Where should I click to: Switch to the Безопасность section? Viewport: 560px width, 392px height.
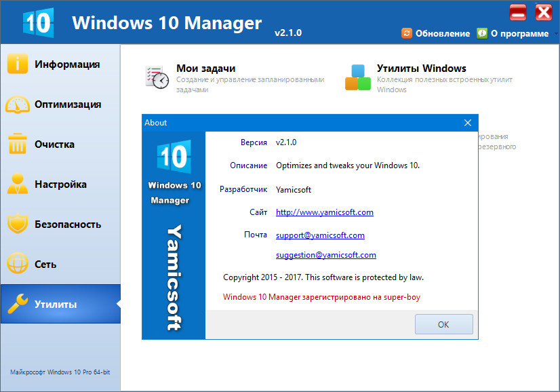(61, 224)
